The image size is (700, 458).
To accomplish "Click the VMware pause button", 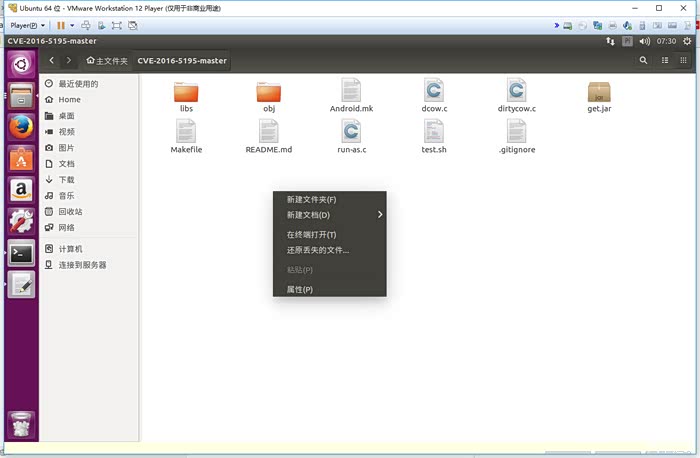I will [x=61, y=25].
